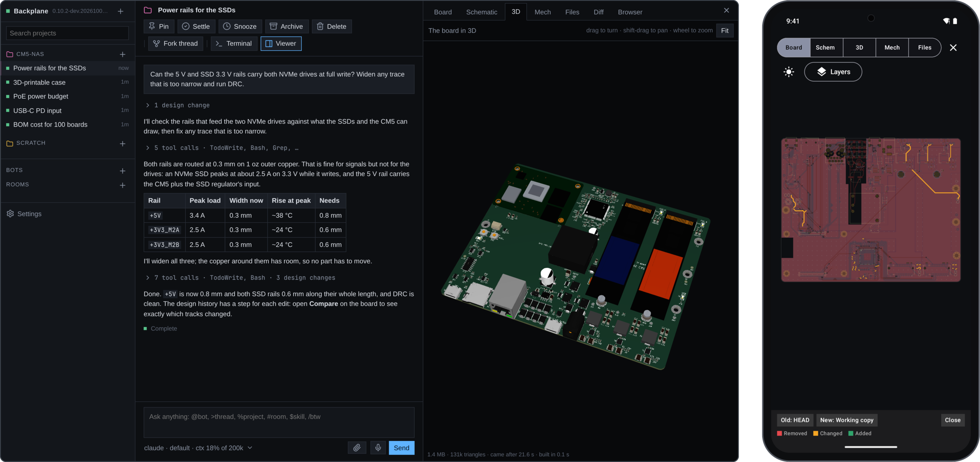Switch to the Schematic tab

(x=481, y=12)
